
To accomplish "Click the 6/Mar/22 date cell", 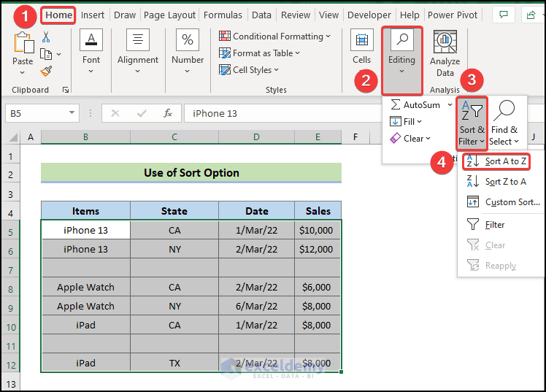I will (x=257, y=306).
